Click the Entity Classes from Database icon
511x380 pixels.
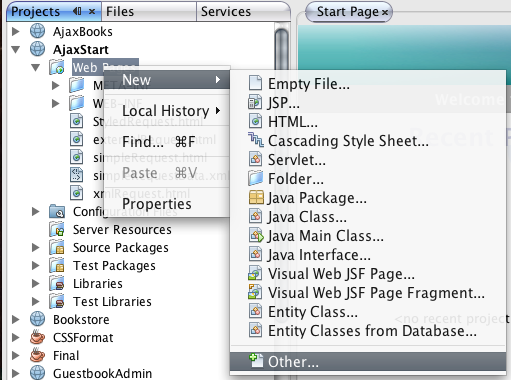(x=255, y=330)
